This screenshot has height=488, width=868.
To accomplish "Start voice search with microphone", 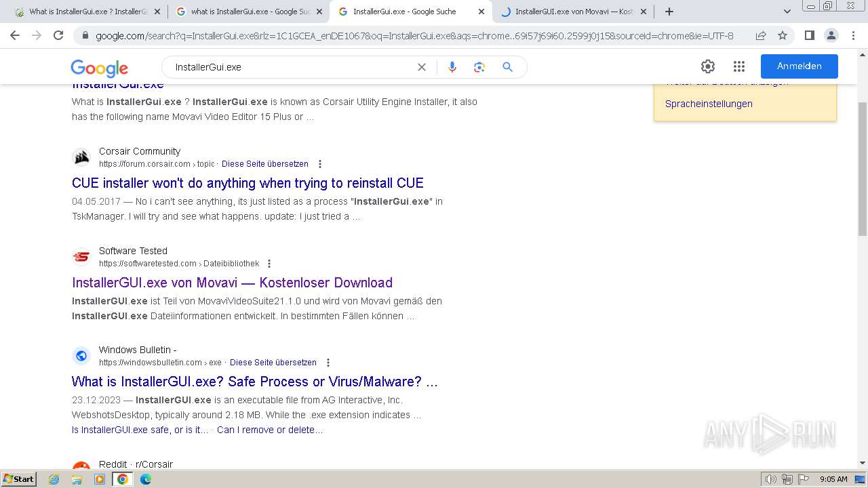I will point(452,67).
